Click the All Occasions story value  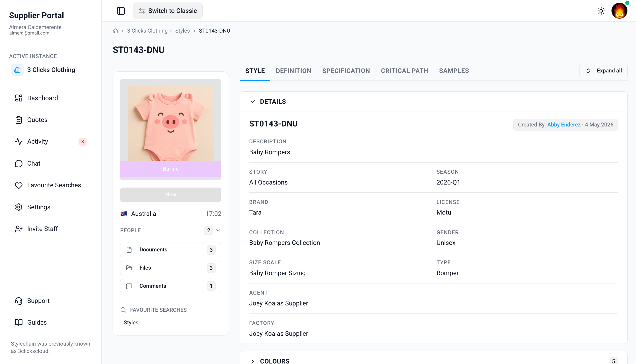point(268,182)
